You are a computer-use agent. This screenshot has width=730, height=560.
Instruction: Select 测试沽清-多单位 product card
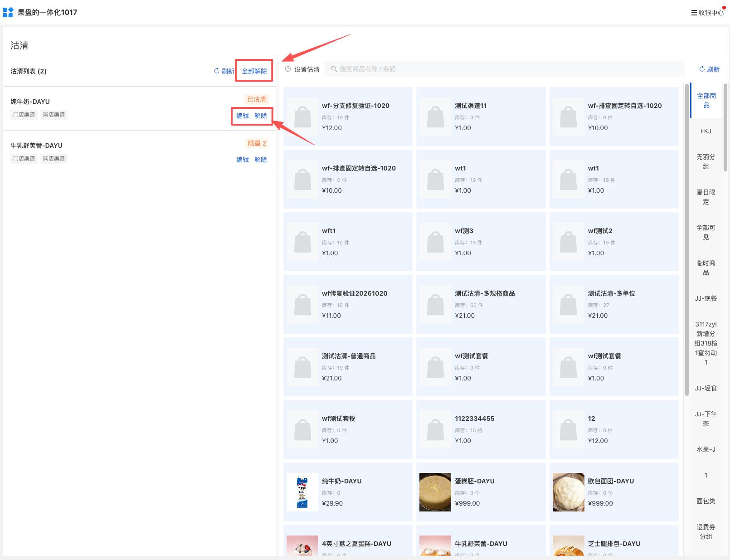click(x=614, y=304)
